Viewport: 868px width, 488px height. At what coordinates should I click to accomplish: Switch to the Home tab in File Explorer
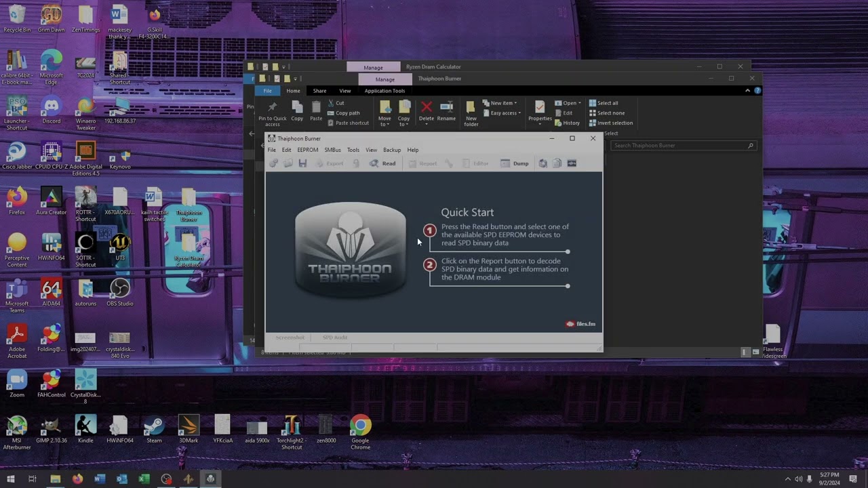click(x=293, y=91)
